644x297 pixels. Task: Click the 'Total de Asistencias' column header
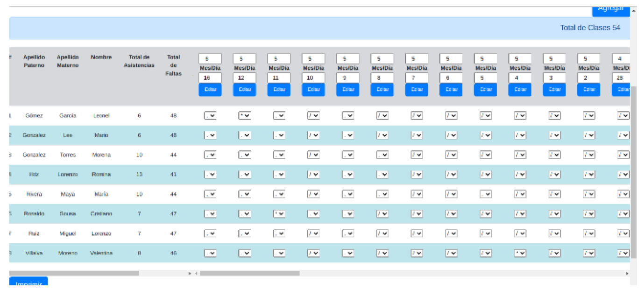pyautogui.click(x=139, y=61)
